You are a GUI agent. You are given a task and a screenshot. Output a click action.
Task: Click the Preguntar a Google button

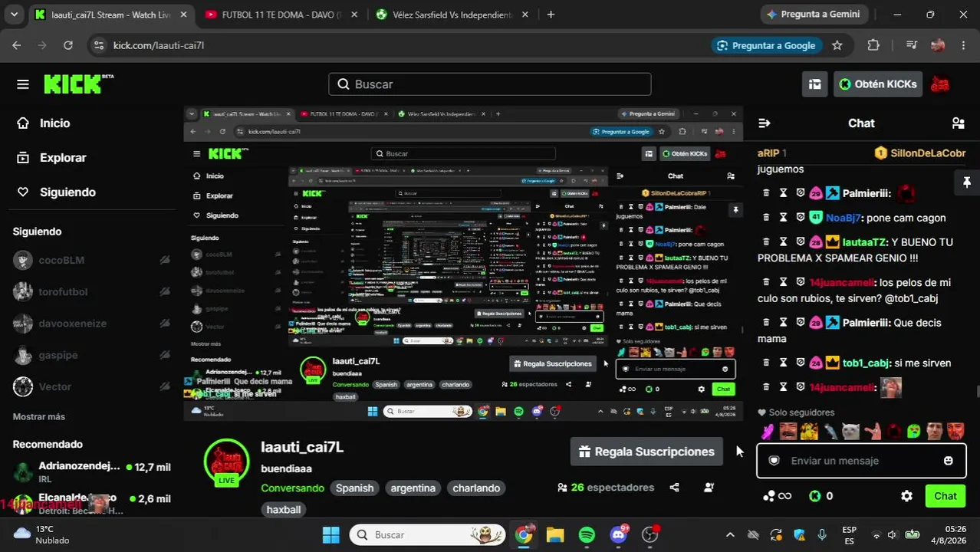[766, 45]
